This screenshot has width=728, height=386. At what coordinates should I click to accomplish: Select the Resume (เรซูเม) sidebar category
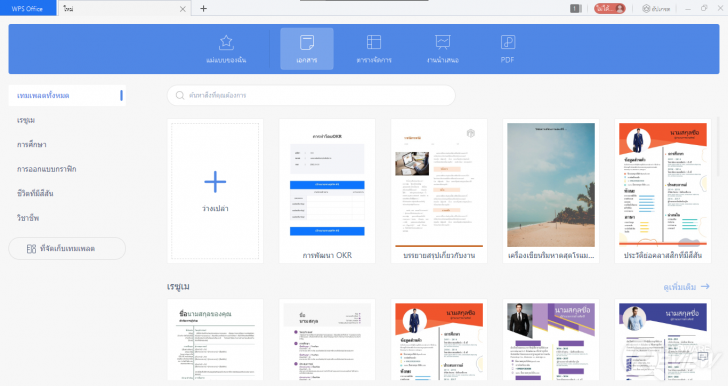26,120
